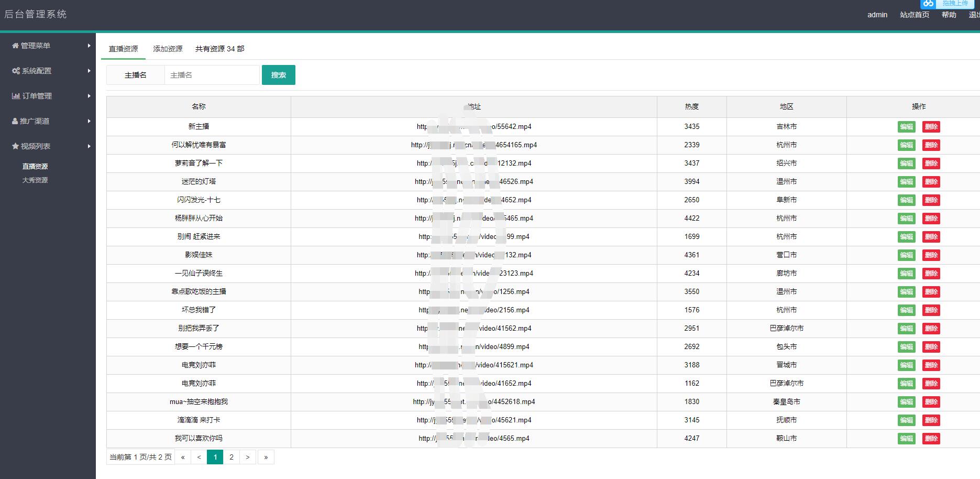Click the star icon beside 视频列表
Screen dimensions: 980x479
tap(15, 146)
